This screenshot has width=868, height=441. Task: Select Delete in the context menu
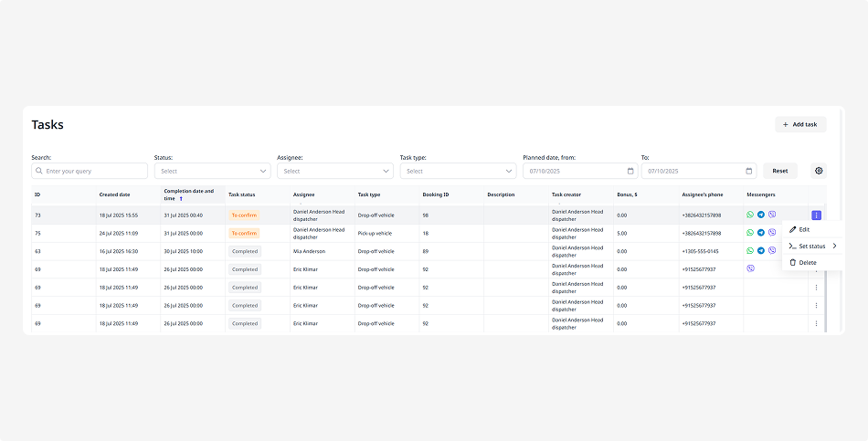[x=808, y=262]
